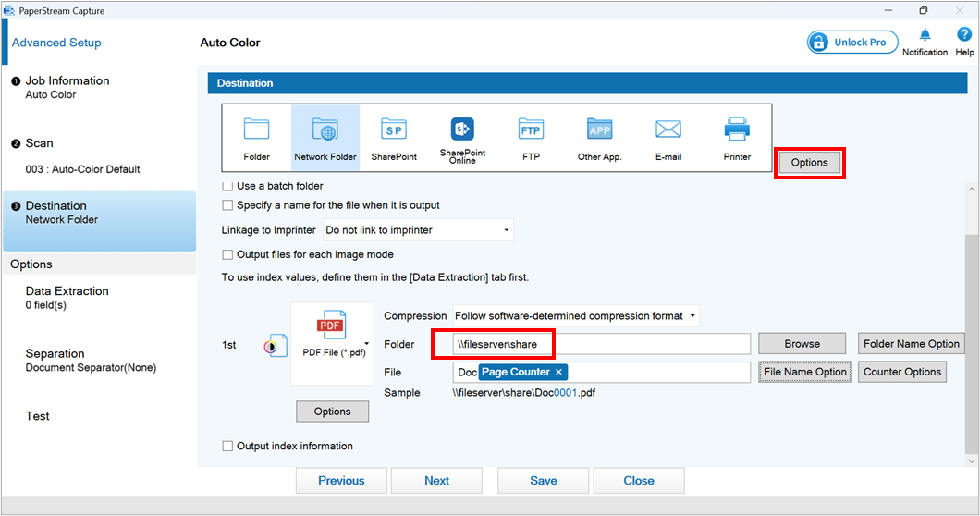Select the Network Folder destination

point(325,138)
